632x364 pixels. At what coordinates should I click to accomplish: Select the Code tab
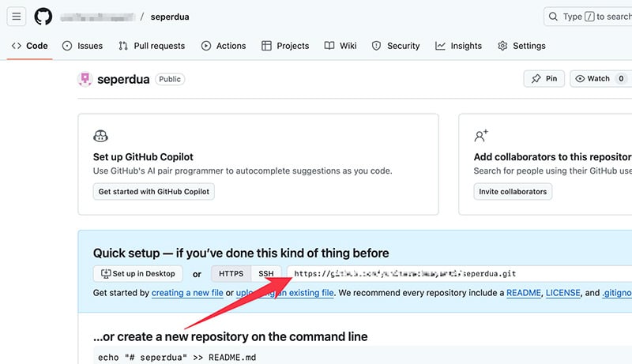pos(30,46)
